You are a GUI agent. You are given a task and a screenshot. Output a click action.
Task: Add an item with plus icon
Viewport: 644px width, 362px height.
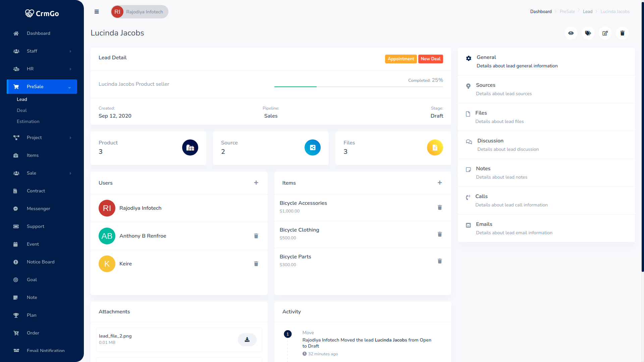[440, 183]
